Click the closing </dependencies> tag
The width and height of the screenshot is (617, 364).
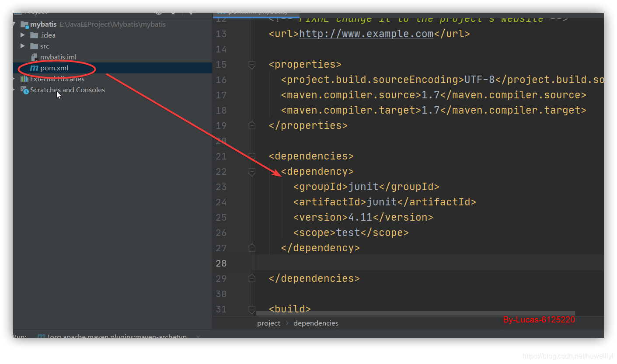click(314, 278)
